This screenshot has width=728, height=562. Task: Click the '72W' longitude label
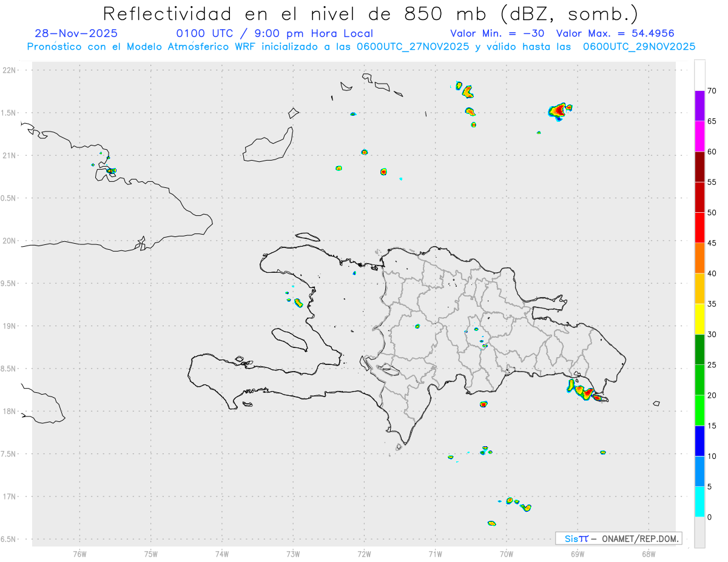364,554
